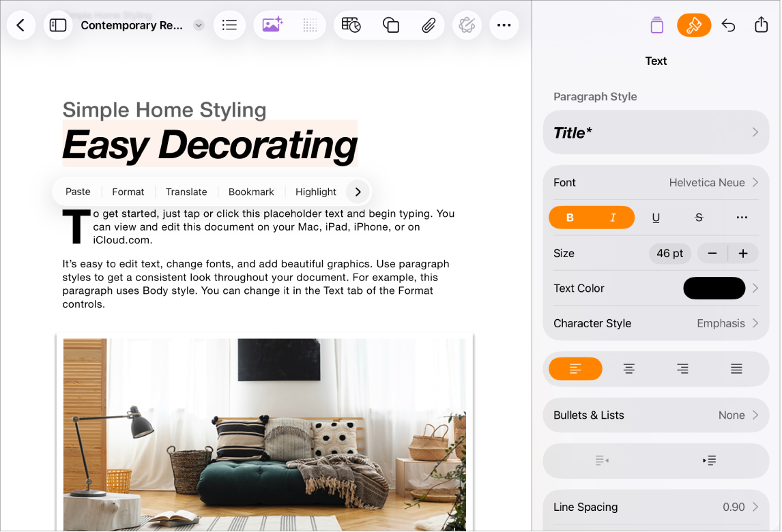
Task: Toggle underline on the selected text
Action: (656, 217)
